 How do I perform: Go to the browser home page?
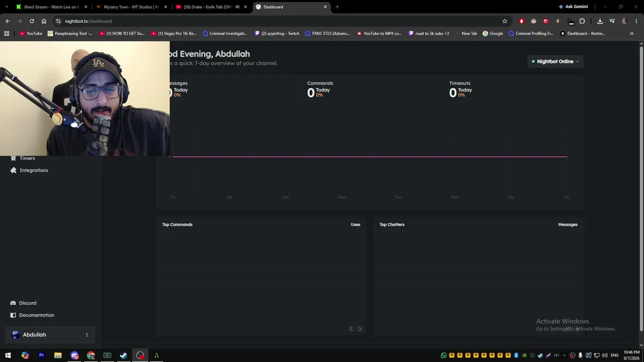click(44, 21)
